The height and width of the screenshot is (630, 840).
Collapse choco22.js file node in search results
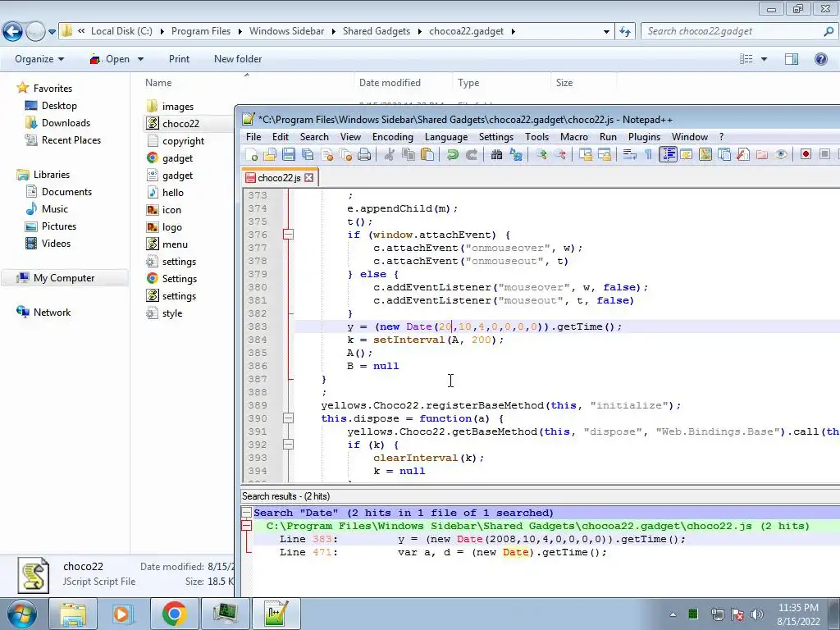(x=246, y=526)
